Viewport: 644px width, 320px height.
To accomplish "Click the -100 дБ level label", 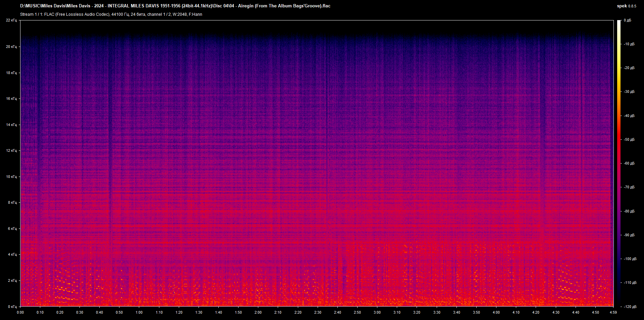I will click(x=630, y=259).
